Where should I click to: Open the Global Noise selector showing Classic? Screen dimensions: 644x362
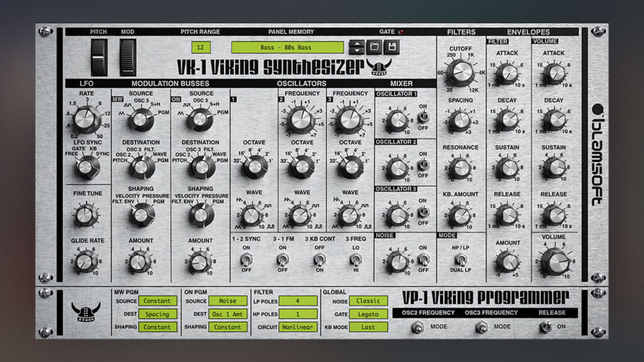[x=369, y=301]
